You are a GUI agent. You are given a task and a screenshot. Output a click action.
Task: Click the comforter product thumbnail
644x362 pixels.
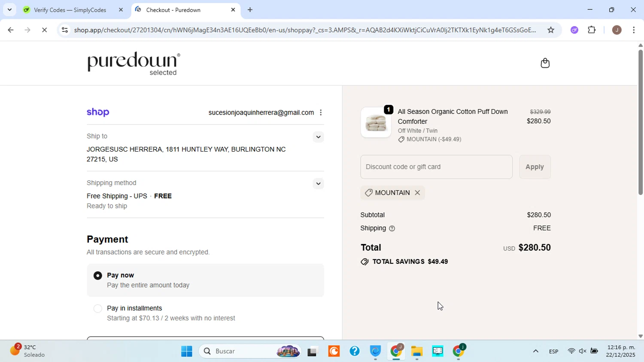376,122
